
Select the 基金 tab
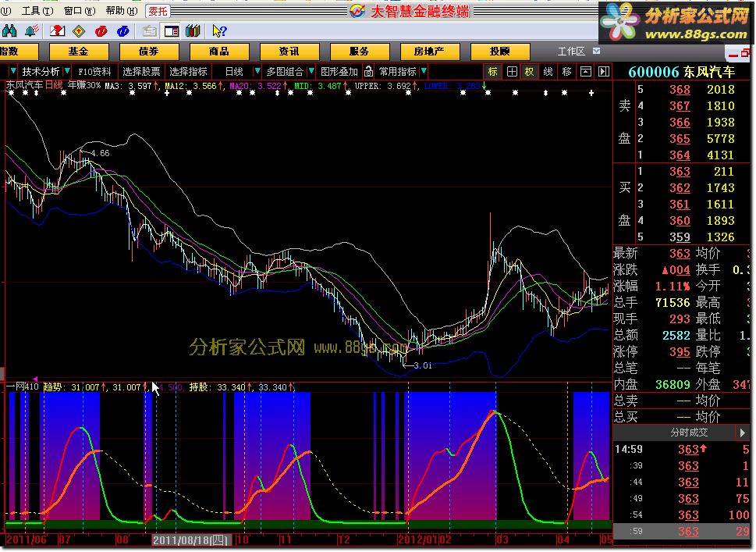(79, 52)
